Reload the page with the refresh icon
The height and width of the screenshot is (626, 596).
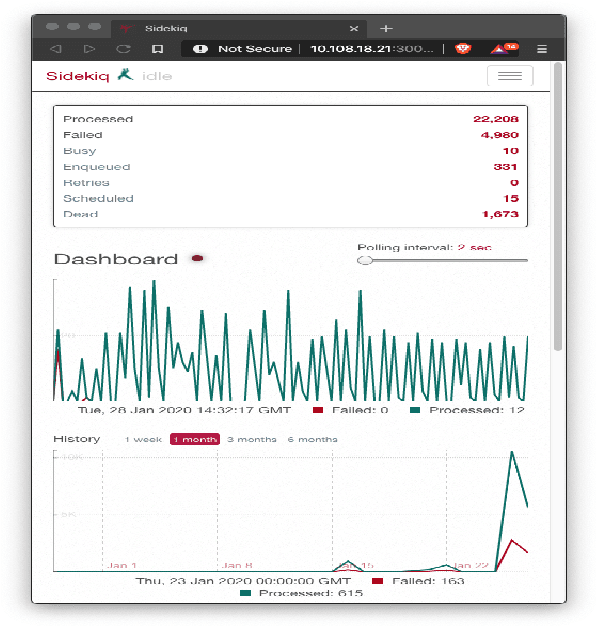click(x=123, y=49)
